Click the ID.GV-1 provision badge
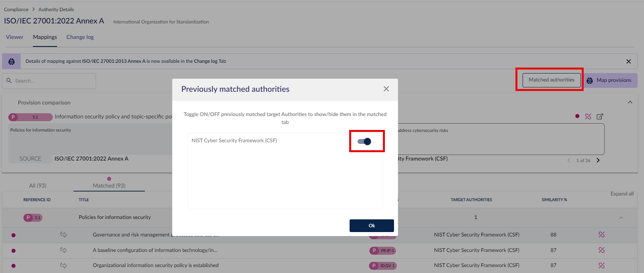Screen dimensions: 644x273 [383, 266]
